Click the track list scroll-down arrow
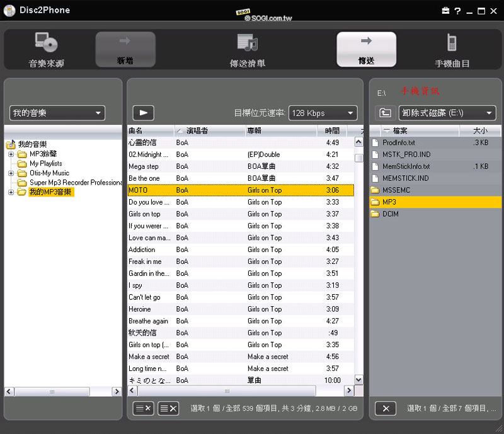 point(358,380)
